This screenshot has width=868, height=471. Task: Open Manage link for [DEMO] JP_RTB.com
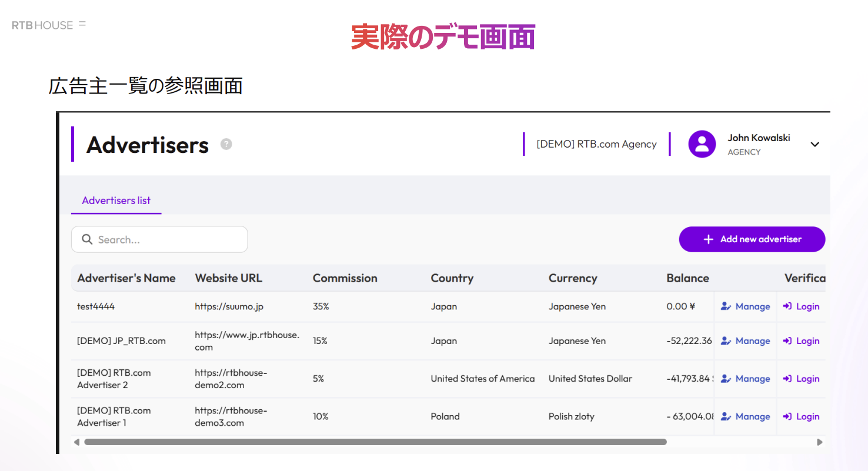pos(752,341)
